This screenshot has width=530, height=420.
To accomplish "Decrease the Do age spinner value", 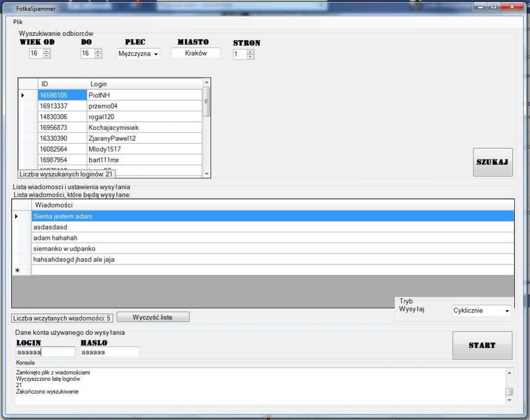I will tap(98, 56).
